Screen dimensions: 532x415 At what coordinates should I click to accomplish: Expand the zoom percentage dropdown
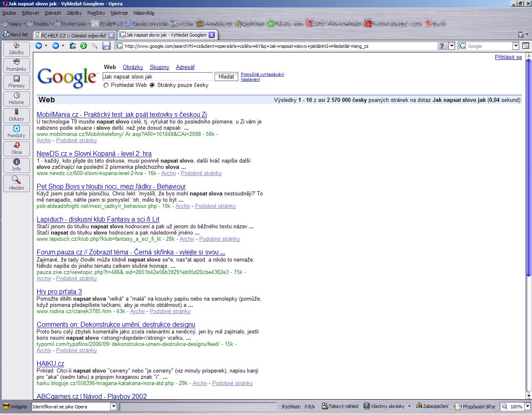click(x=527, y=406)
